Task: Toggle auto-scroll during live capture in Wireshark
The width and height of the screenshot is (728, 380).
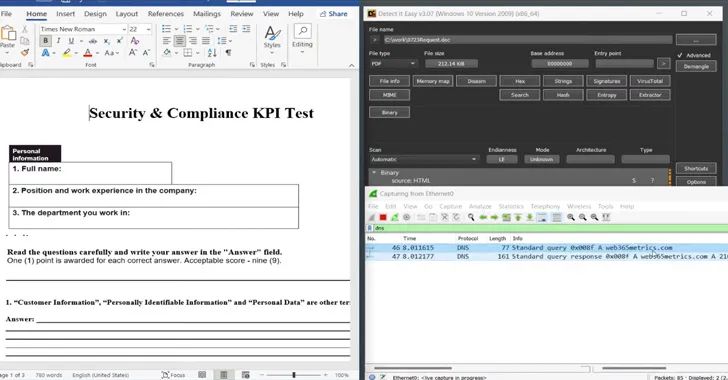Action: tap(541, 217)
